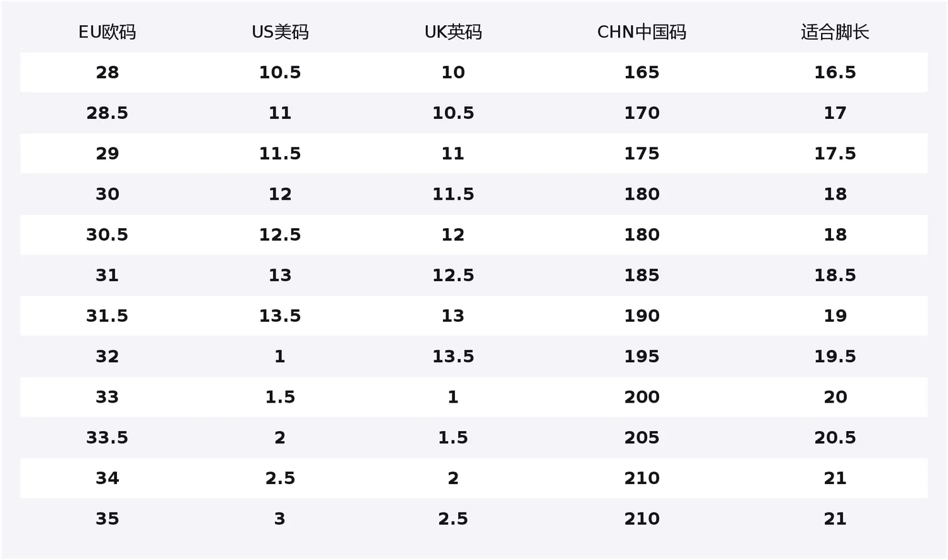Click foot length 16.5 cell

(x=835, y=73)
